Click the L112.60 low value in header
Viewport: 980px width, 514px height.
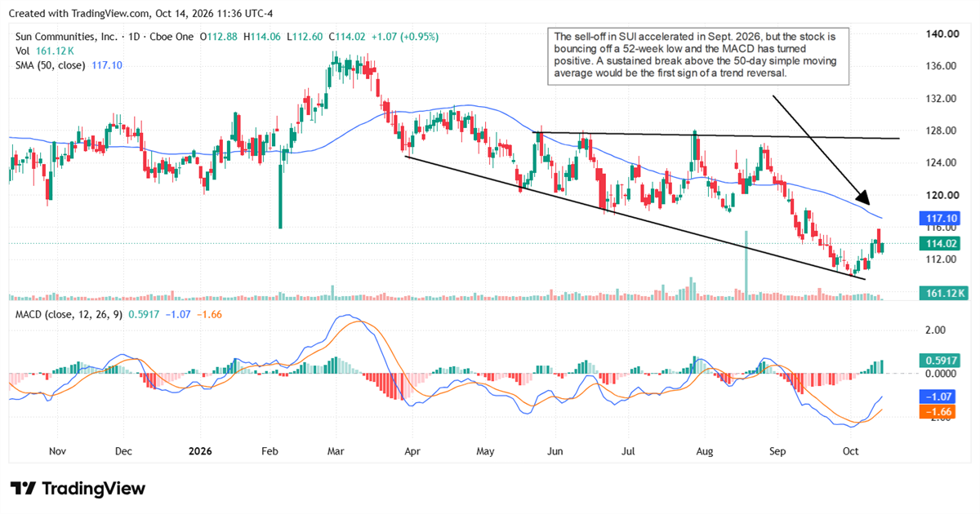(x=305, y=37)
